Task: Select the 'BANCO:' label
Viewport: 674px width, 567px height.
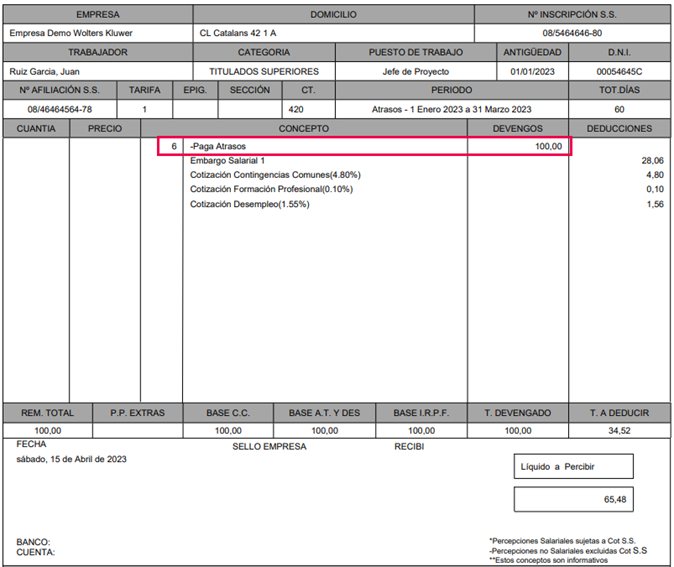Action: pyautogui.click(x=33, y=542)
